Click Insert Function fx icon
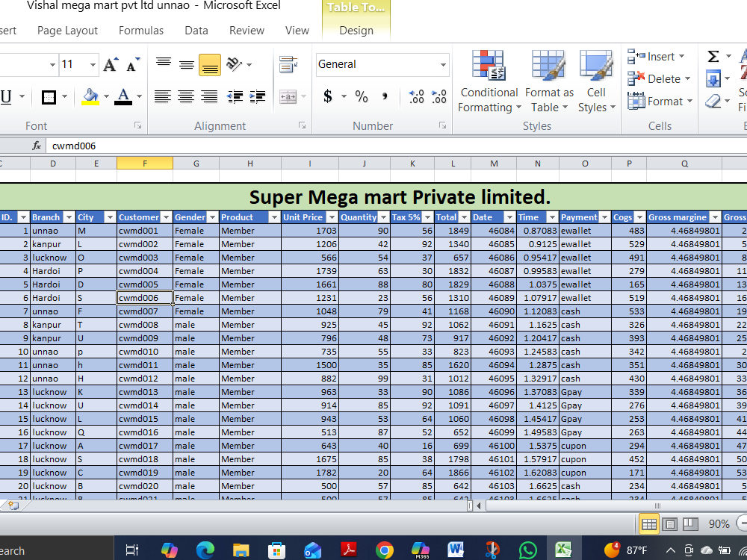This screenshot has width=747, height=560. pyautogui.click(x=37, y=146)
